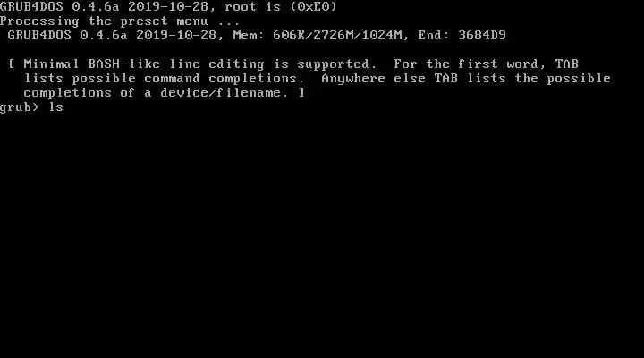Click 'completions of a device/filename.' text
The height and width of the screenshot is (358, 644).
(x=156, y=93)
